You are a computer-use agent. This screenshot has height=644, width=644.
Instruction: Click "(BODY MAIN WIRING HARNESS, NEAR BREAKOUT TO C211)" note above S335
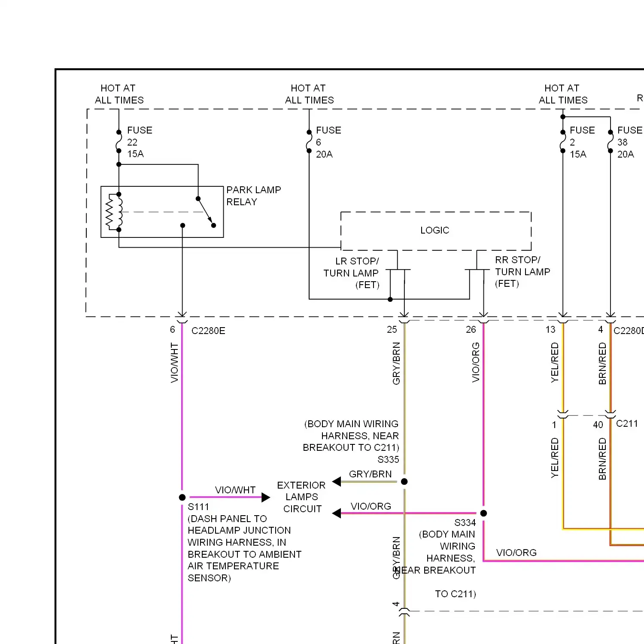coord(351,436)
